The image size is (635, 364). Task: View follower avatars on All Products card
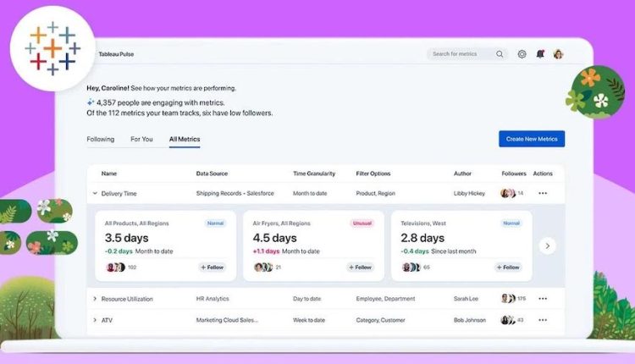tap(115, 267)
